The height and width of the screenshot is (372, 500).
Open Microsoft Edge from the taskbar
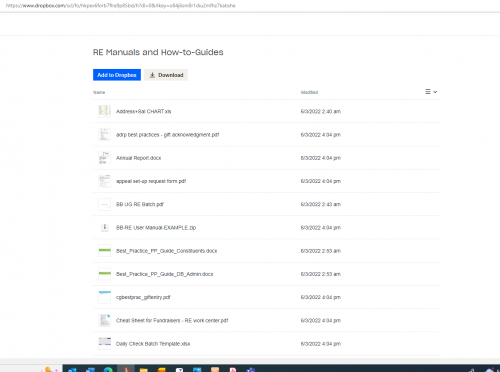pyautogui.click(x=108, y=369)
